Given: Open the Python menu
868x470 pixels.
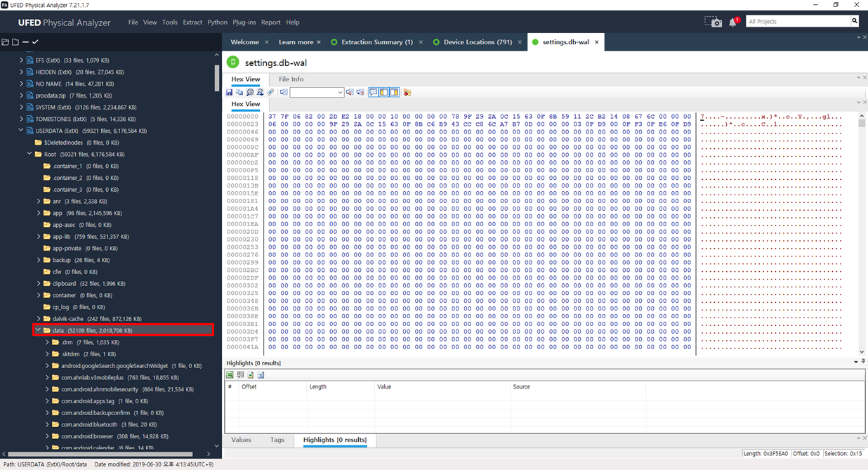Looking at the screenshot, I should [218, 22].
